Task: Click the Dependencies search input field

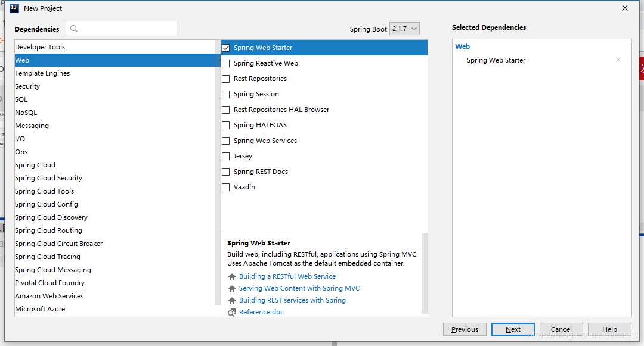Action: click(121, 29)
